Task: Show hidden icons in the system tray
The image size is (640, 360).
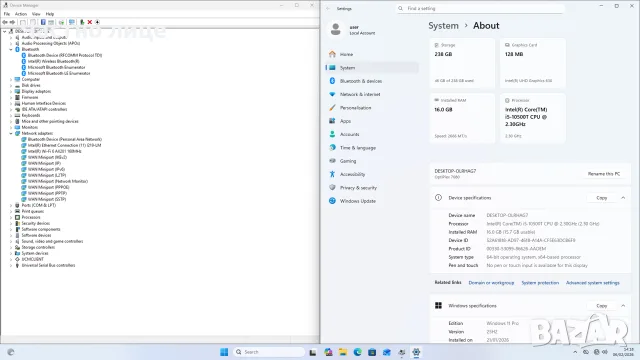Action: click(575, 352)
